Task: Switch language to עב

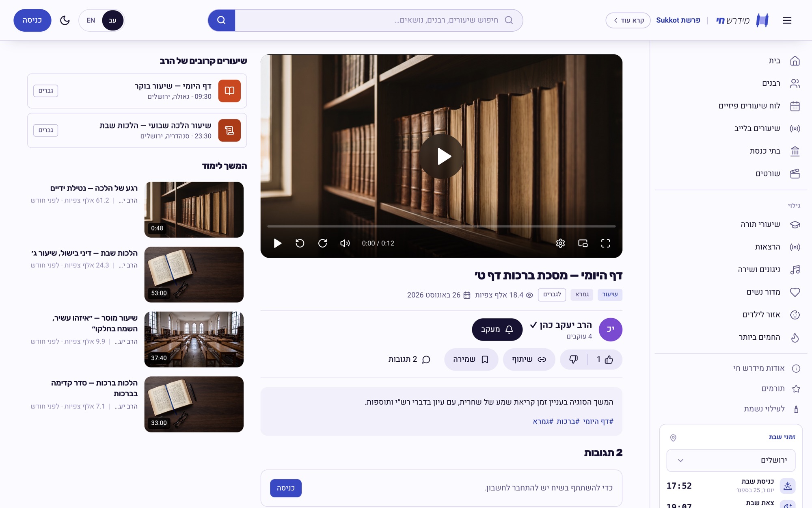Action: tap(112, 20)
